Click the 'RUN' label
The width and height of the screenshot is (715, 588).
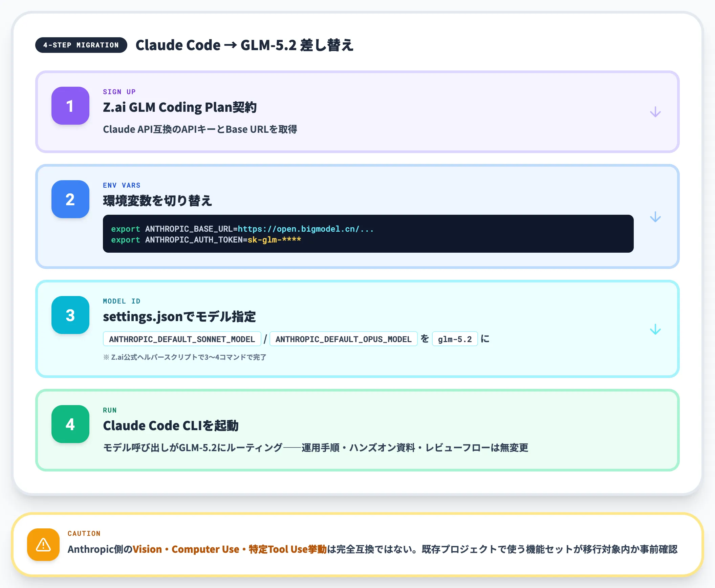[110, 410]
